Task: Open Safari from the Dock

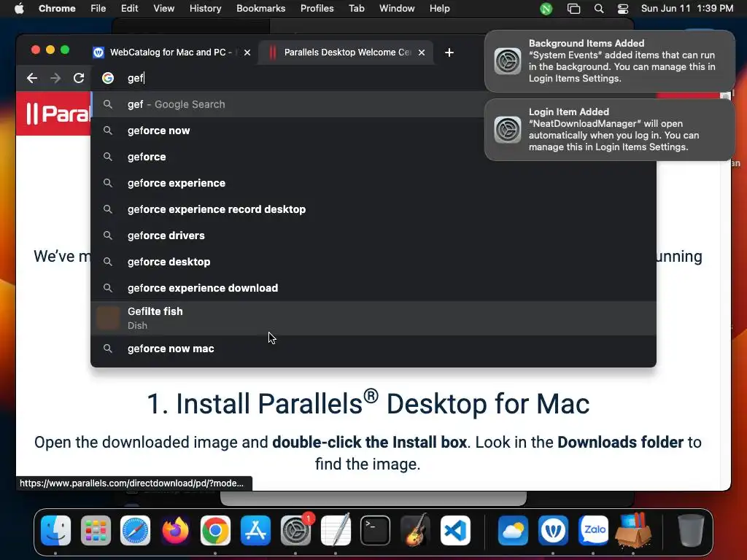Action: coord(135,530)
